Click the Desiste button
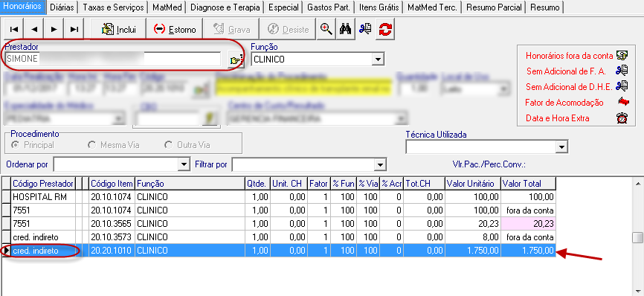Screen dimensions: 644x296 [x=289, y=29]
